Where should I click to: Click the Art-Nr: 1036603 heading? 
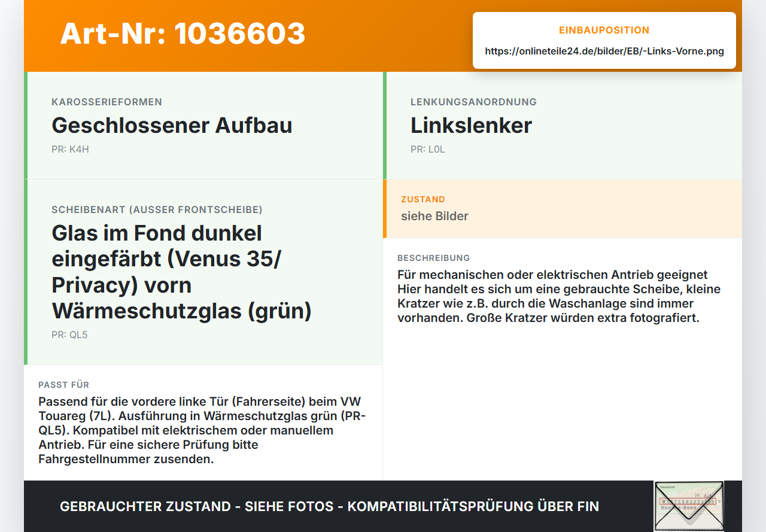click(x=183, y=34)
